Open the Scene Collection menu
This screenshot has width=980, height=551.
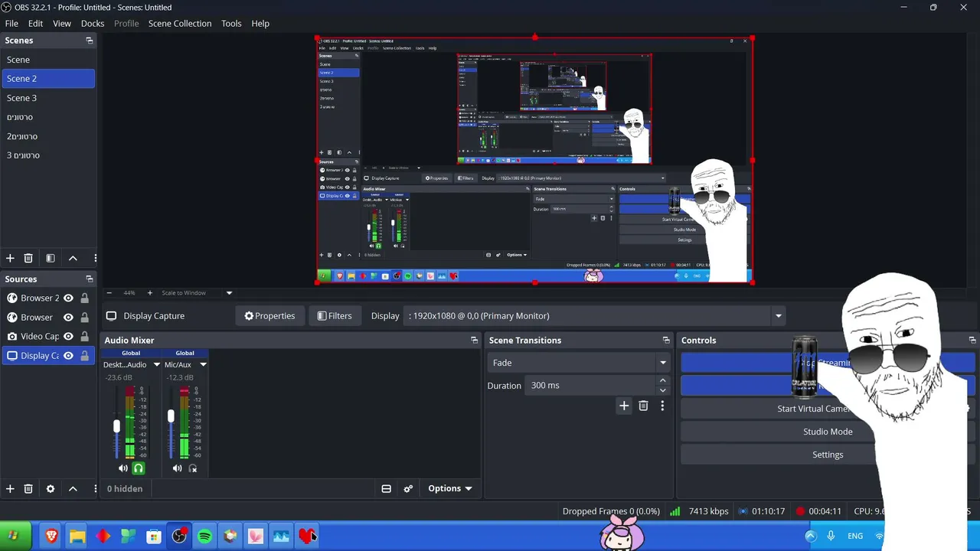click(x=180, y=24)
